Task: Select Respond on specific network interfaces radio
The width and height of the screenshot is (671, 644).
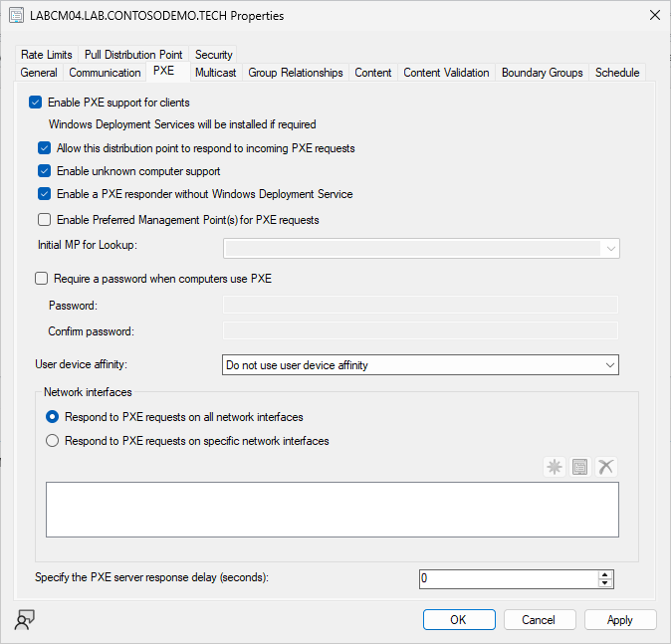Action: click(x=52, y=441)
